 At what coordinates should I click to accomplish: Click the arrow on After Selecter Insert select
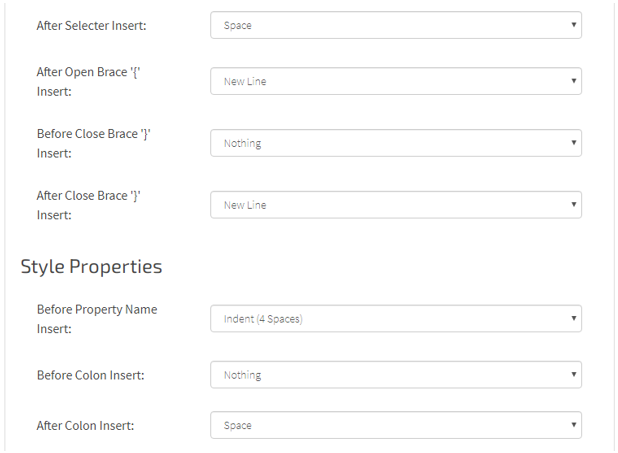tap(574, 26)
